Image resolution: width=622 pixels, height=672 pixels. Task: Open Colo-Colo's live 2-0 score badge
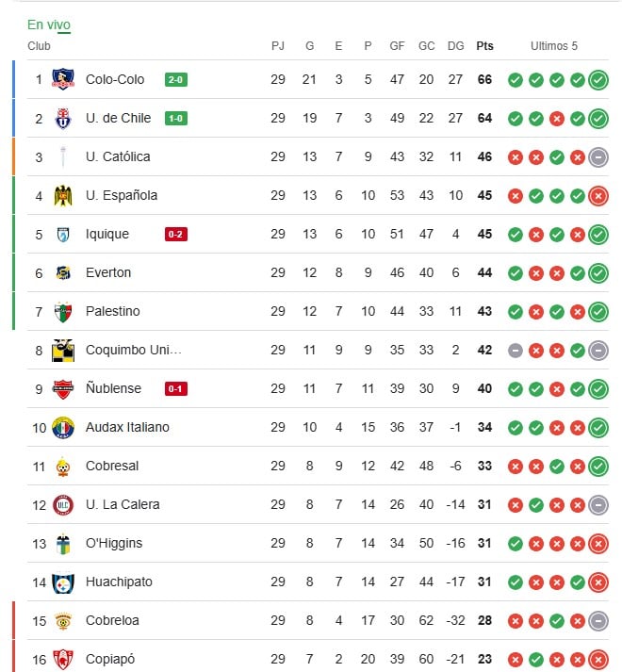175,80
